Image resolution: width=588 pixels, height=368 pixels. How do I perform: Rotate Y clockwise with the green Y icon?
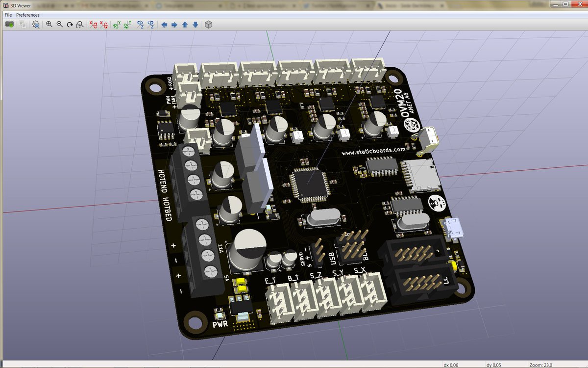(117, 24)
